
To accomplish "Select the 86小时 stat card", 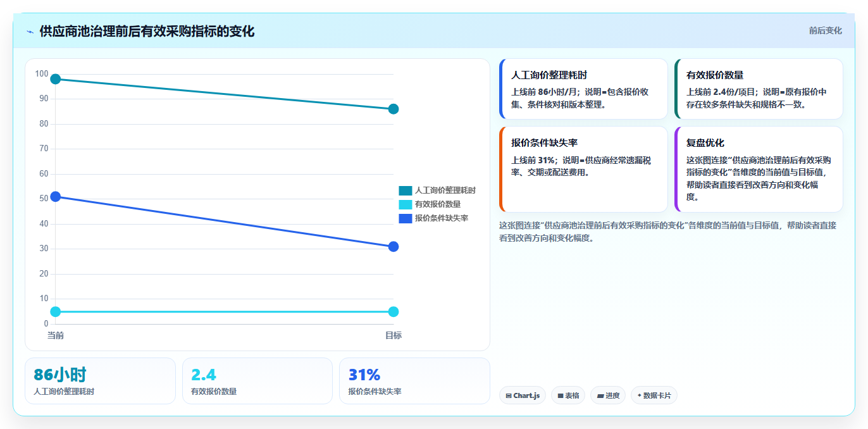I will pos(100,381).
